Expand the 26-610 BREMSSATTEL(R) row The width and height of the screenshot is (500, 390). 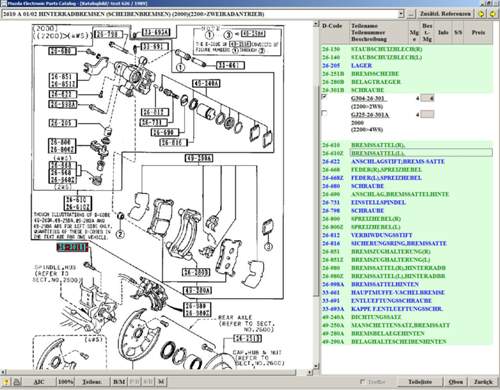tap(406, 145)
